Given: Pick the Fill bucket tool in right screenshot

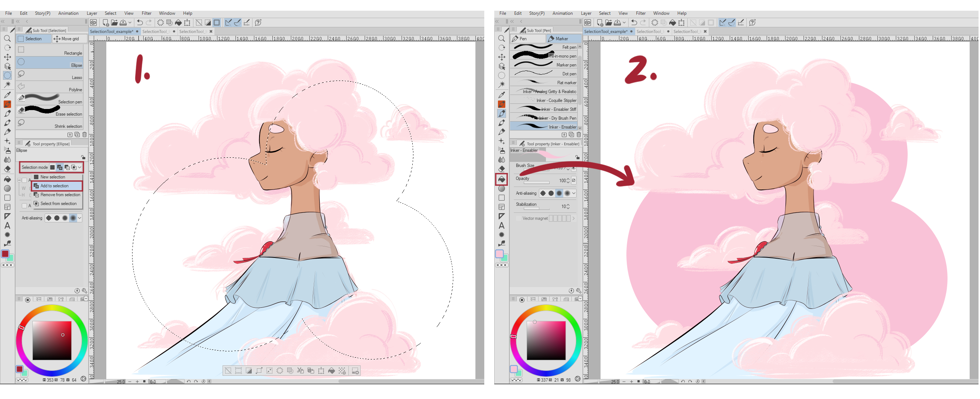Looking at the screenshot, I should tap(501, 179).
